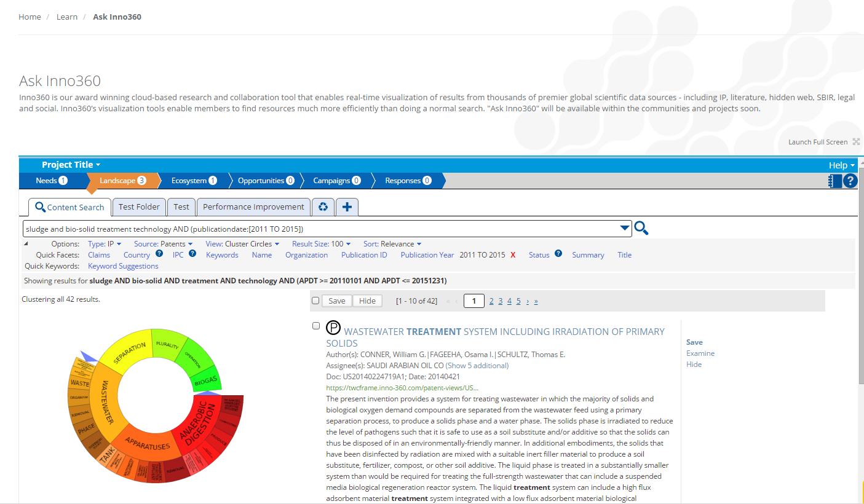Open the Test tab

[x=181, y=207]
